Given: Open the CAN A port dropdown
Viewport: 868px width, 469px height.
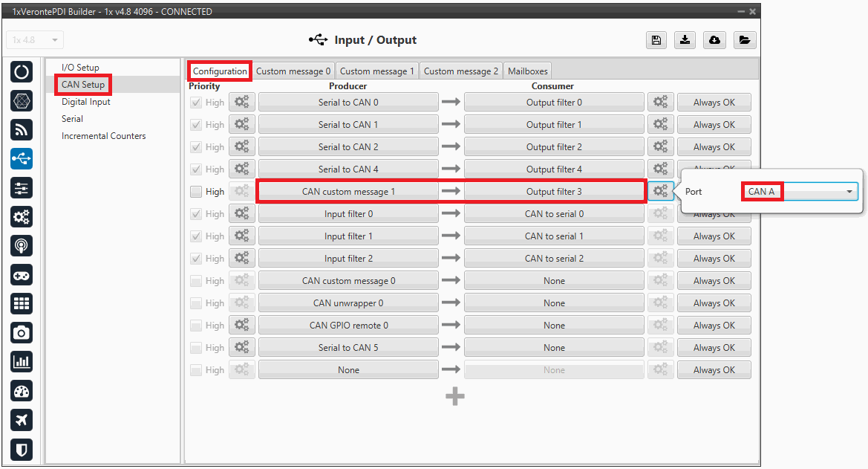Looking at the screenshot, I should pos(800,192).
